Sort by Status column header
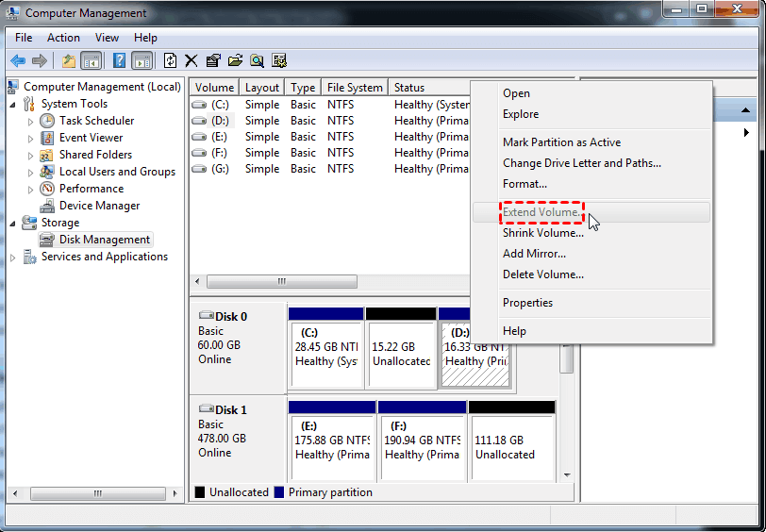This screenshot has height=532, width=766. 429,88
